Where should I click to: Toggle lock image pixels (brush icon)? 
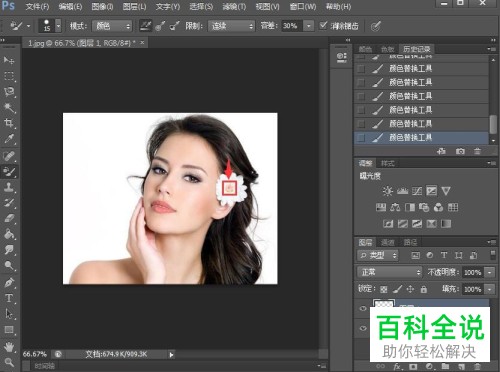pyautogui.click(x=397, y=289)
